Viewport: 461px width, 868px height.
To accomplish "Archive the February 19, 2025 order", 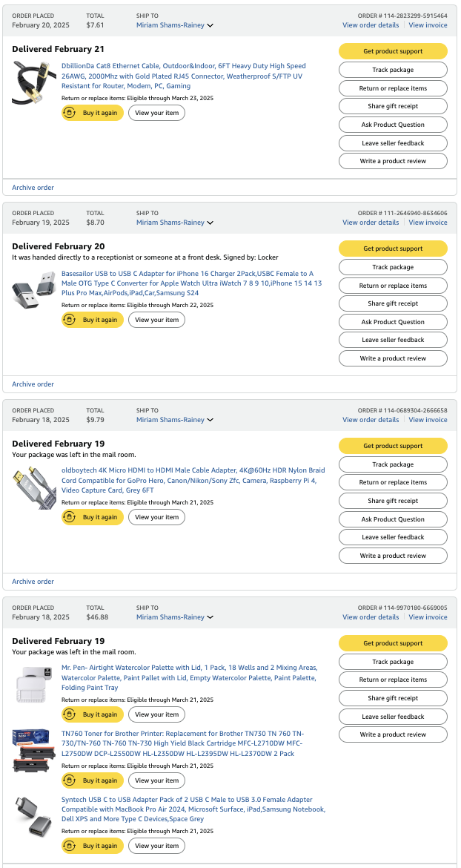I will (33, 384).
